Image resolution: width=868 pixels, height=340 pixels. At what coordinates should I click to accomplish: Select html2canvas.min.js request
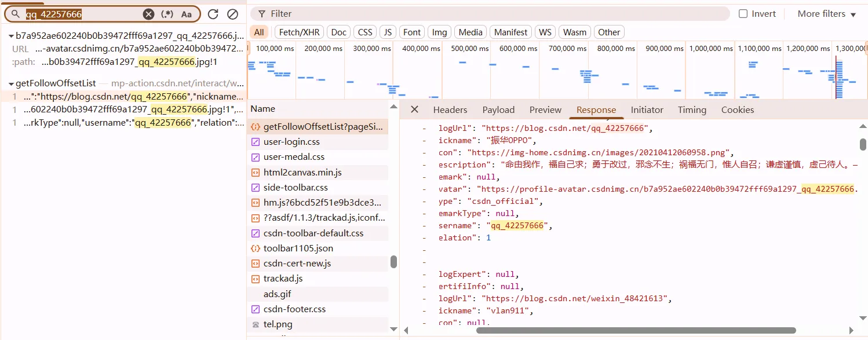point(318,172)
